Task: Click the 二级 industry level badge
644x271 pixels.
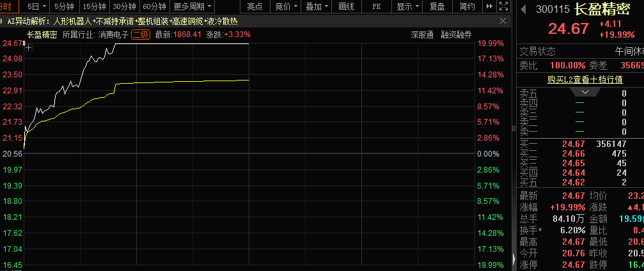Action: (x=141, y=35)
